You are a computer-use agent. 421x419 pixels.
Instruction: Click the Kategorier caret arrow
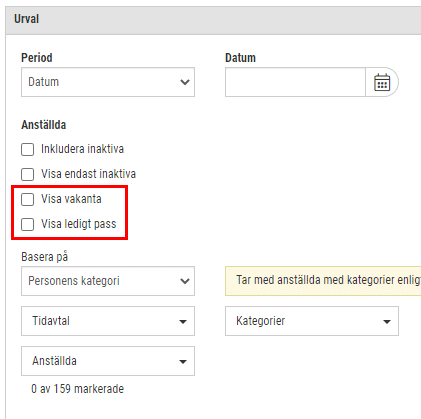point(387,322)
